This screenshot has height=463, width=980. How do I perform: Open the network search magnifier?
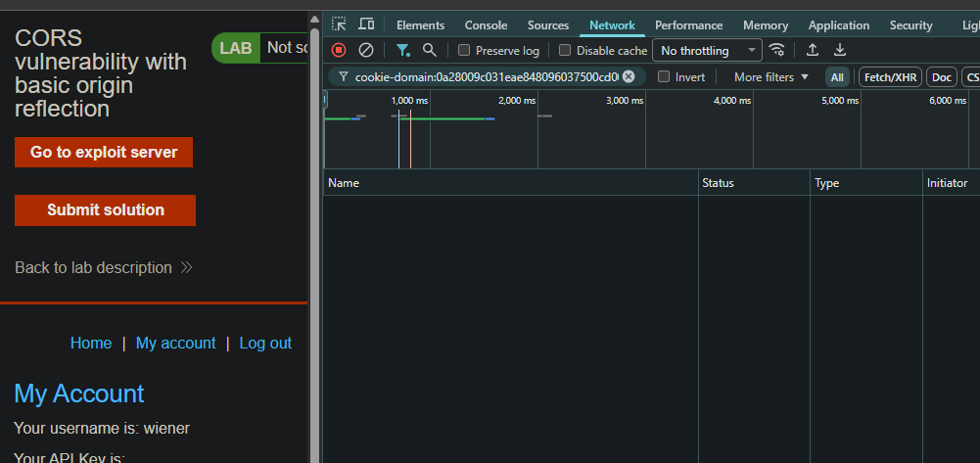[430, 50]
